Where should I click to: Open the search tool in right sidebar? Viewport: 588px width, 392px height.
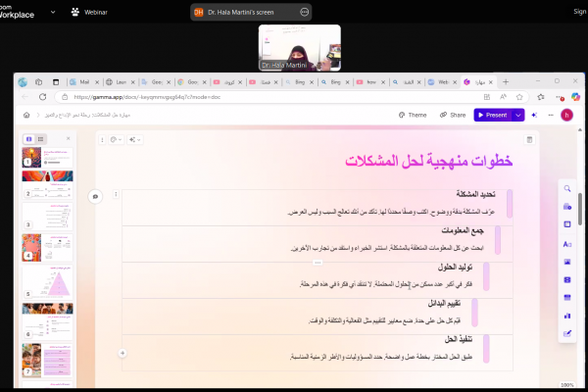[x=567, y=188]
